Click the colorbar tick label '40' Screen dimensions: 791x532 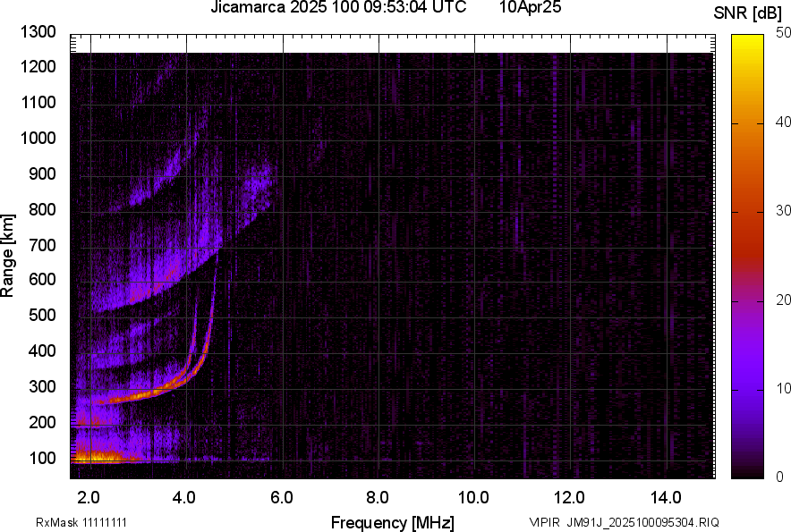click(784, 122)
